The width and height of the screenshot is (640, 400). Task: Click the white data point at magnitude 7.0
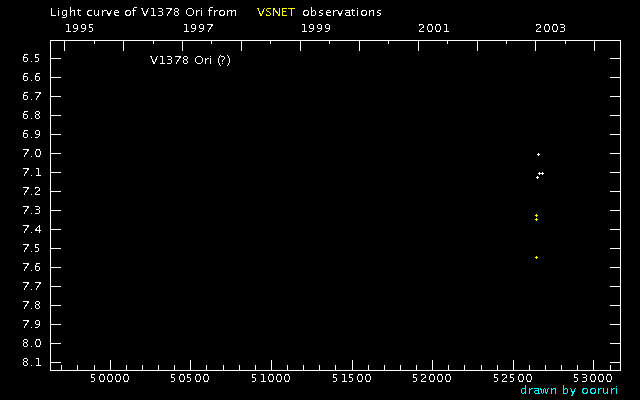click(x=538, y=154)
